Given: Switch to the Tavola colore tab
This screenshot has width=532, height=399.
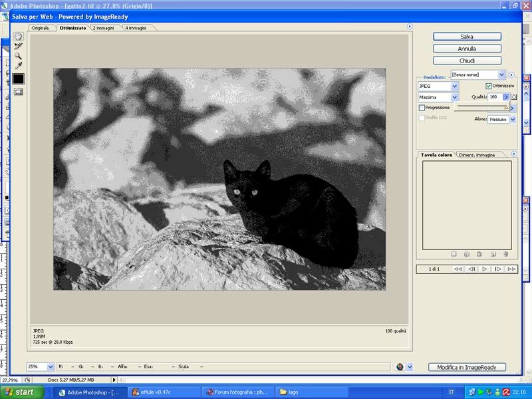Looking at the screenshot, I should coord(436,155).
